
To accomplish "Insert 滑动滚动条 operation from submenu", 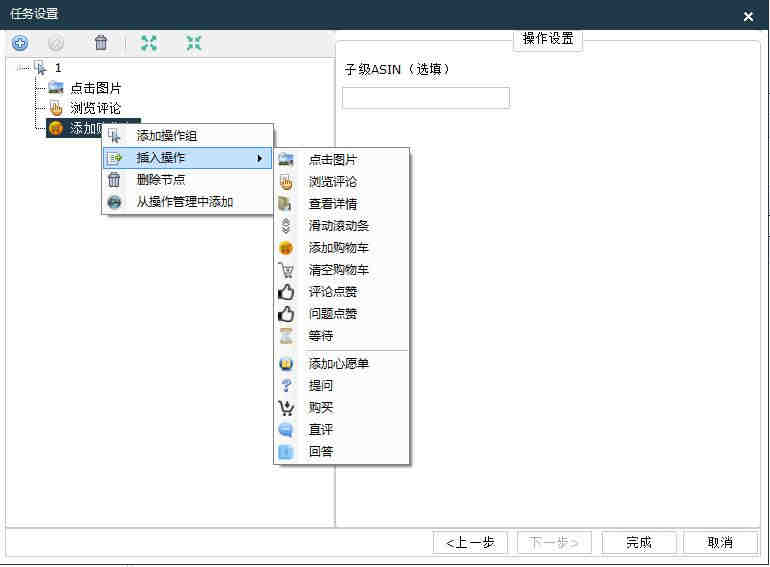I will [341, 226].
